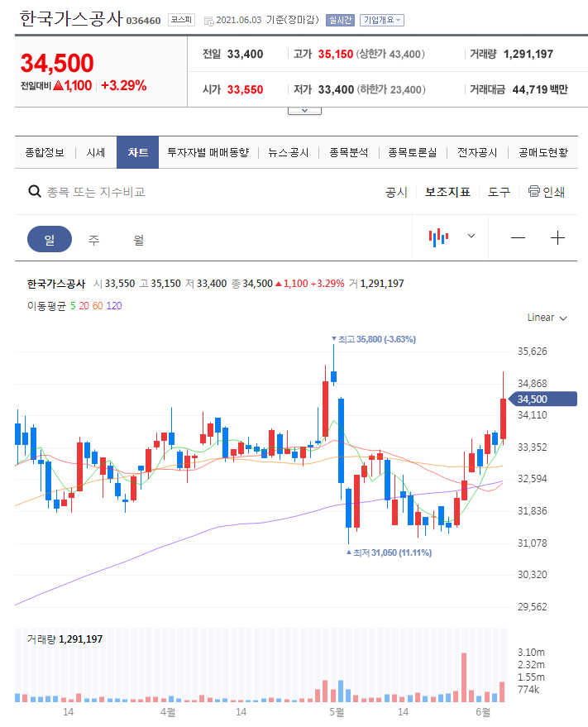Zoom out chart with minus icon

pyautogui.click(x=518, y=238)
